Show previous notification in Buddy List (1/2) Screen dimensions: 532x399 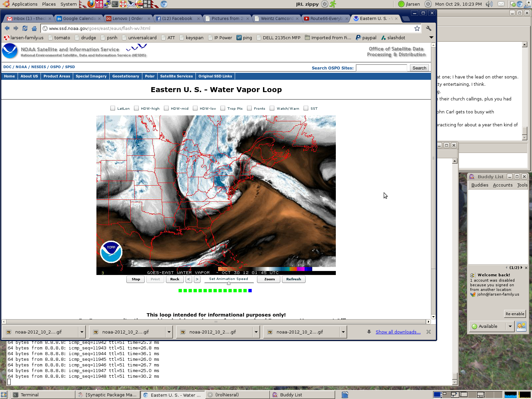(507, 268)
